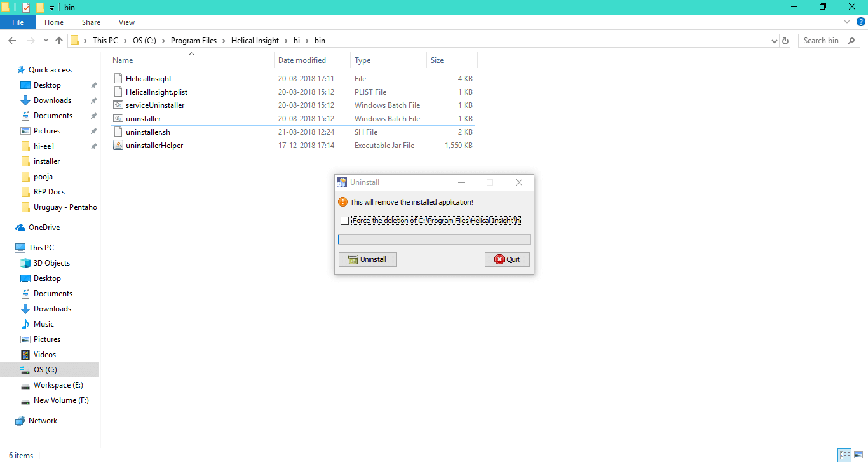This screenshot has height=462, width=868.
Task: Click the New folder quick access icon
Action: click(x=40, y=7)
